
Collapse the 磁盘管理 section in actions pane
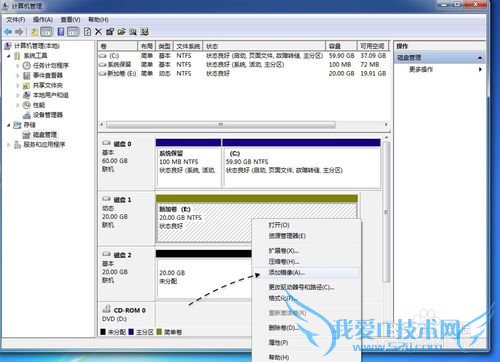480,58
